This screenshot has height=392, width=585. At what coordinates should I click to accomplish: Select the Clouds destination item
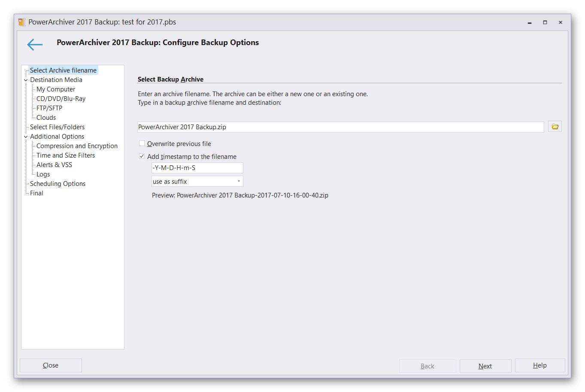click(x=46, y=118)
